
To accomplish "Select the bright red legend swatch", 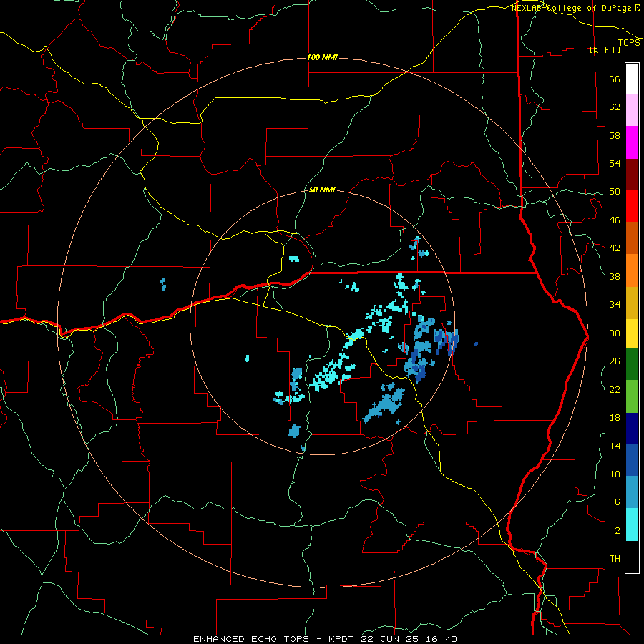I will [x=632, y=206].
